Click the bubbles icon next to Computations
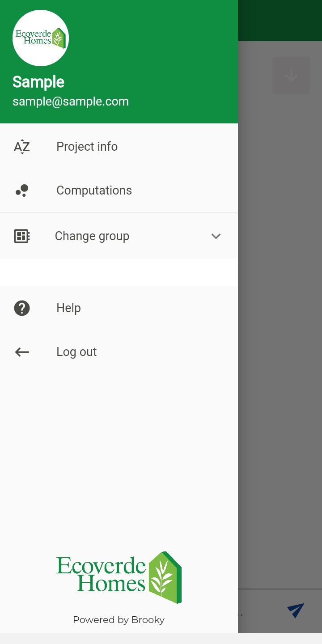This screenshot has width=322, height=644. 21,191
